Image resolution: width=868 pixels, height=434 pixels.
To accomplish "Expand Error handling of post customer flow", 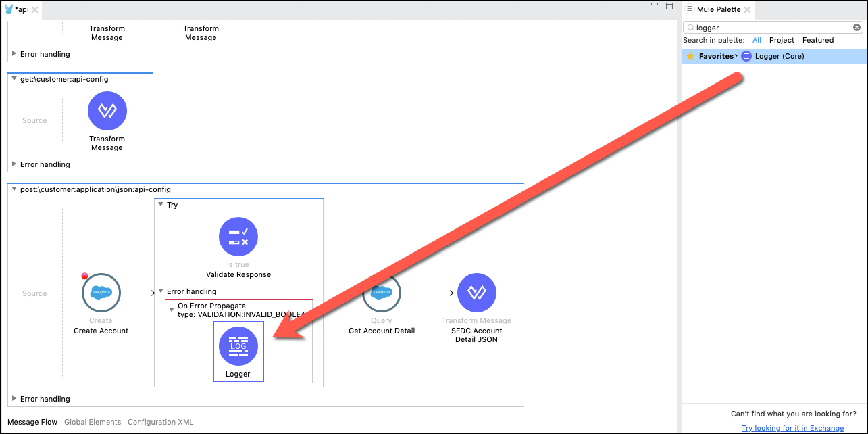I will pos(14,398).
